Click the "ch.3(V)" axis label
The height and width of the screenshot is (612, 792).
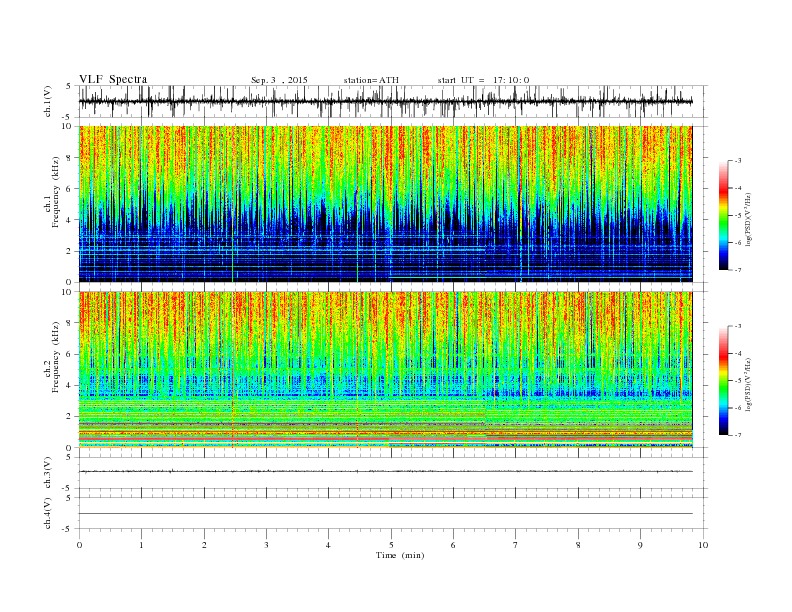point(49,473)
